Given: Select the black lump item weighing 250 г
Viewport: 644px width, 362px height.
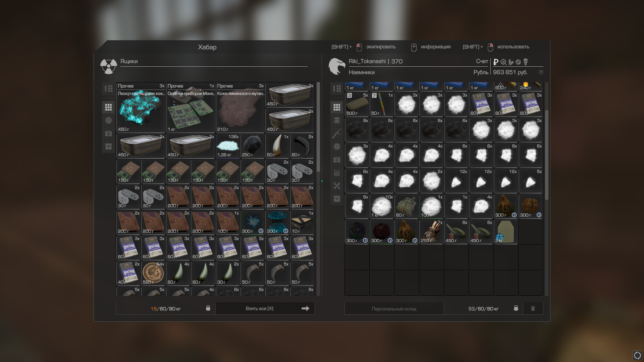Looking at the screenshot, I should 253,146.
